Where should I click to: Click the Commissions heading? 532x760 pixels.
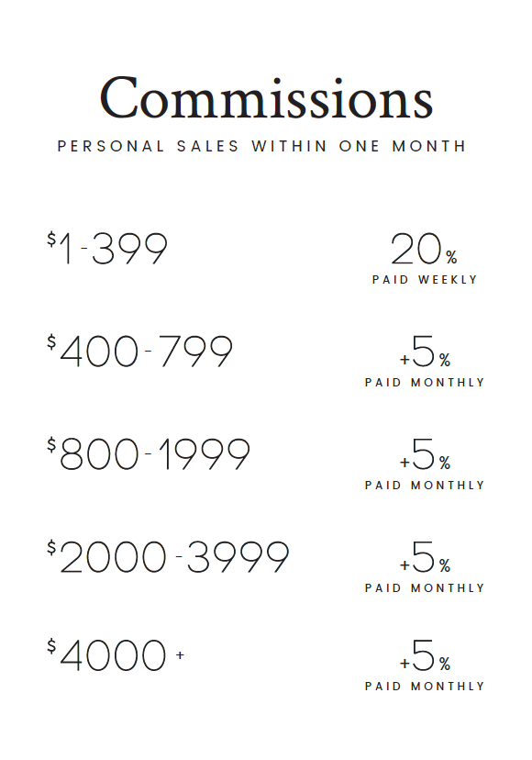pos(266,97)
